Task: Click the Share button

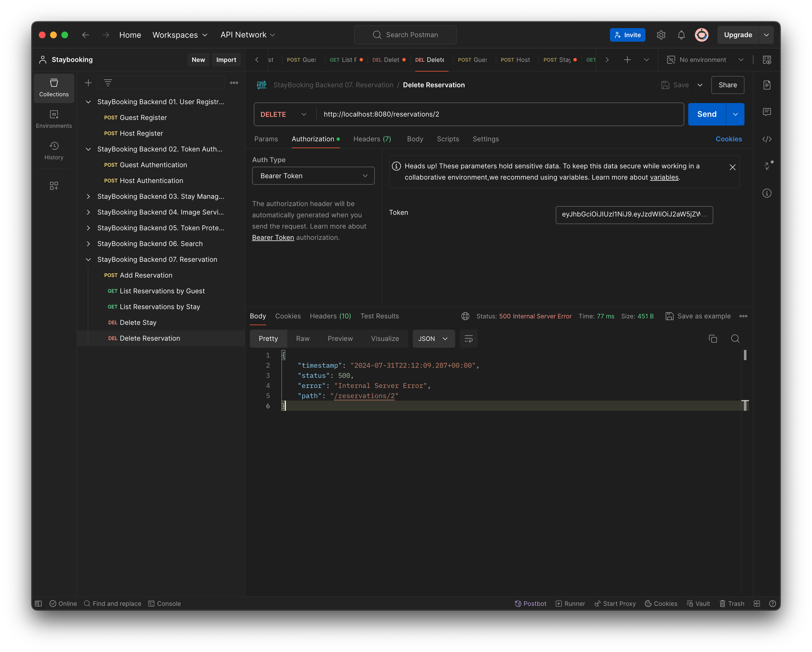Action: pyautogui.click(x=728, y=84)
